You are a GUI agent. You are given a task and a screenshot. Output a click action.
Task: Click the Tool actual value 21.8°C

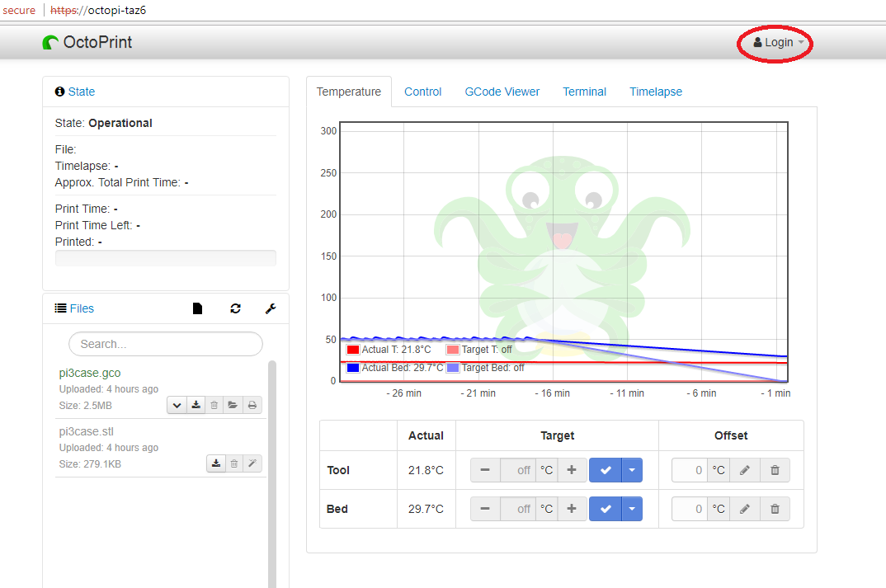pyautogui.click(x=426, y=470)
